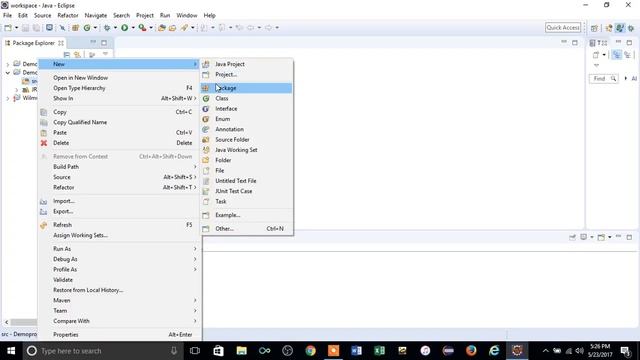
Task: Maximize the Package Explorer view
Action: tap(104, 42)
